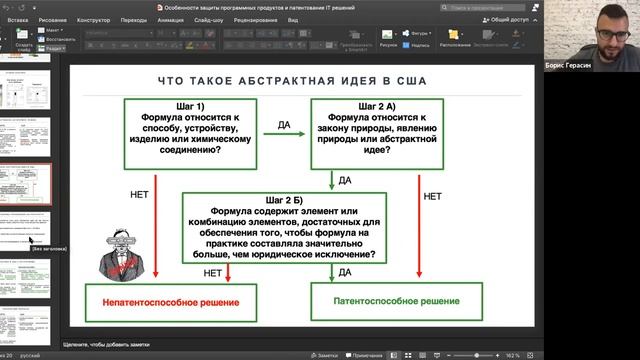Viewport: 640px width, 360px height.
Task: Open the Раздел dropdown
Action: click(52, 48)
